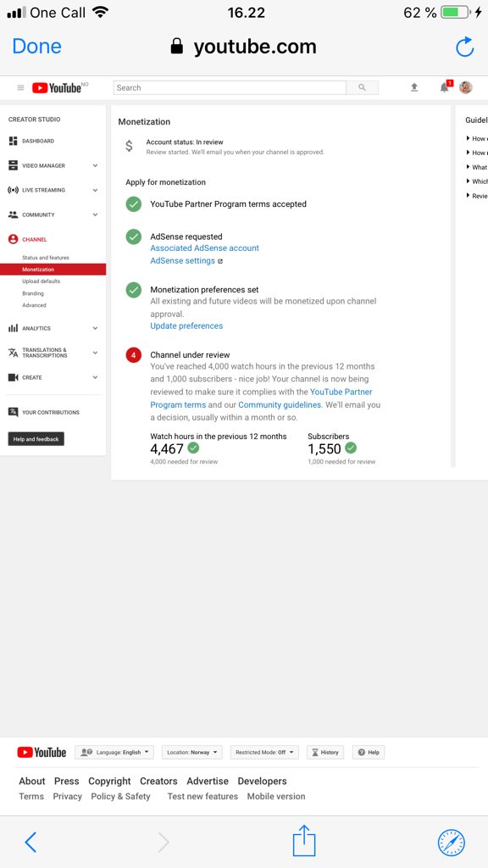Click the upload video arrow icon

(413, 87)
